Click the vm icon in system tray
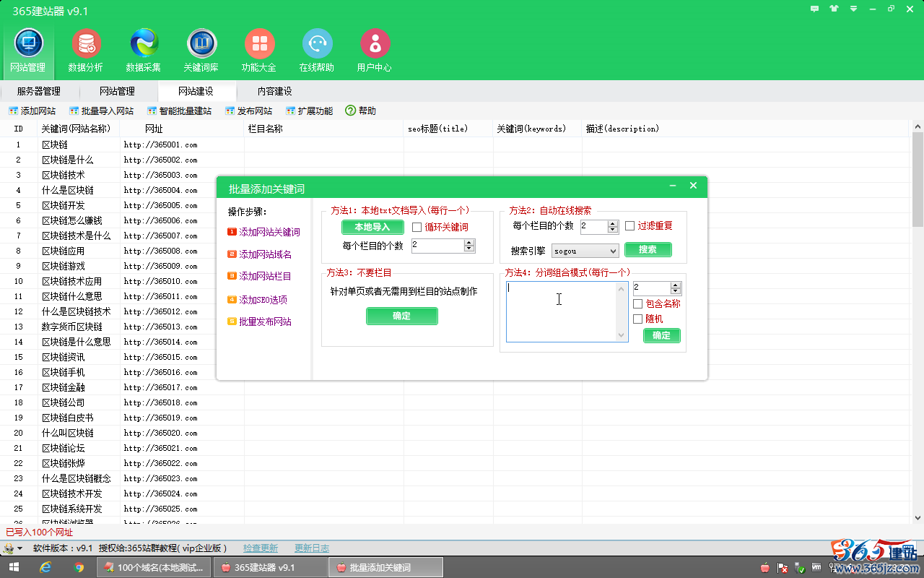The height and width of the screenshot is (578, 924). [x=816, y=567]
